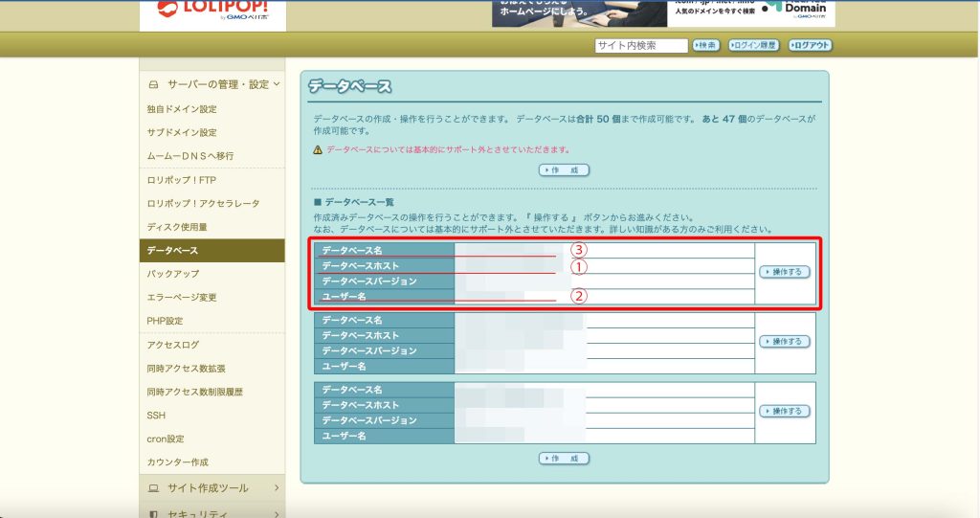Open ログイン履歴 in the top bar
Screen dimensions: 980x518
coord(754,46)
